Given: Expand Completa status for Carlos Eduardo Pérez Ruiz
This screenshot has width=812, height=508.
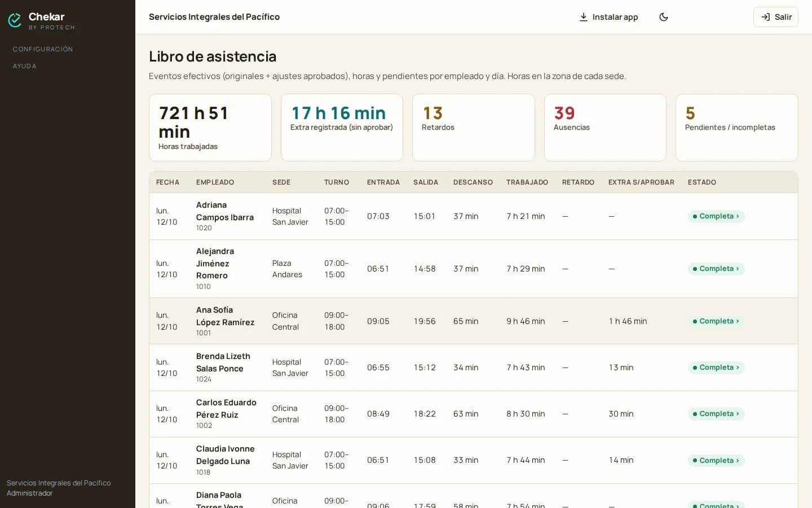Looking at the screenshot, I should (716, 414).
